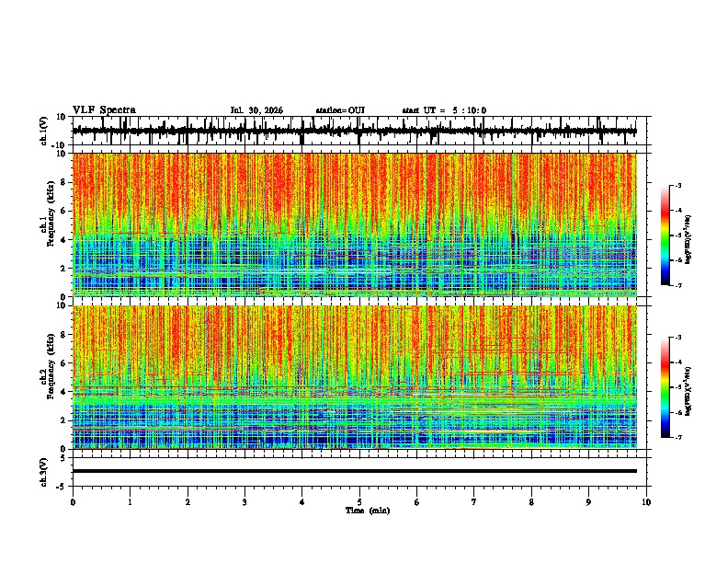Click the "6" kHz tick of ch.1 spectrogram
The image size is (728, 563).
pyautogui.click(x=63, y=211)
